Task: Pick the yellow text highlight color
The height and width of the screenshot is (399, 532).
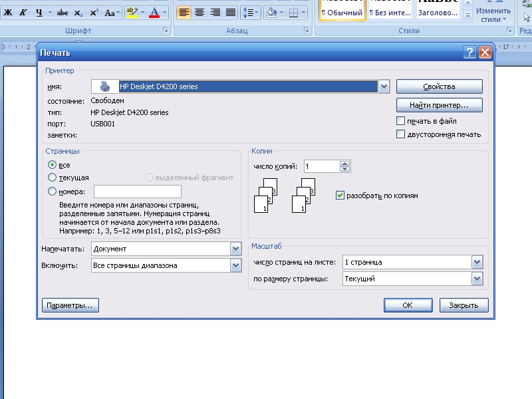Action: coord(131,13)
